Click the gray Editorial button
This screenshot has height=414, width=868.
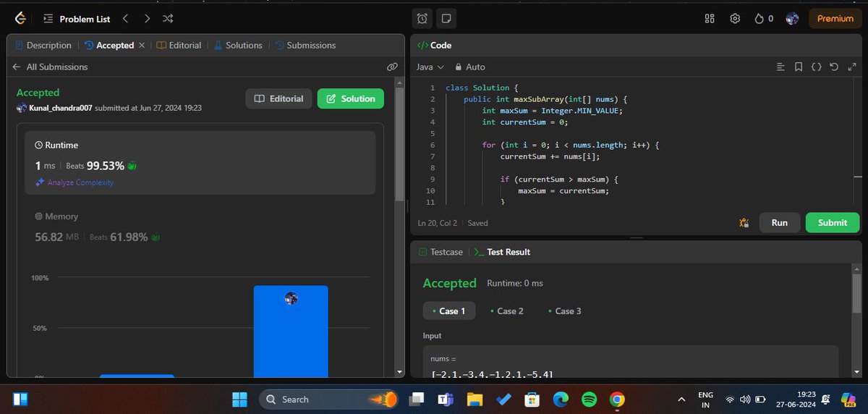pyautogui.click(x=279, y=98)
